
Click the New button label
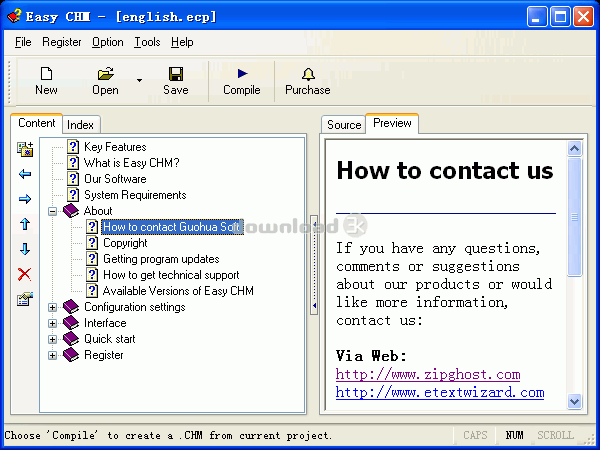tap(46, 90)
